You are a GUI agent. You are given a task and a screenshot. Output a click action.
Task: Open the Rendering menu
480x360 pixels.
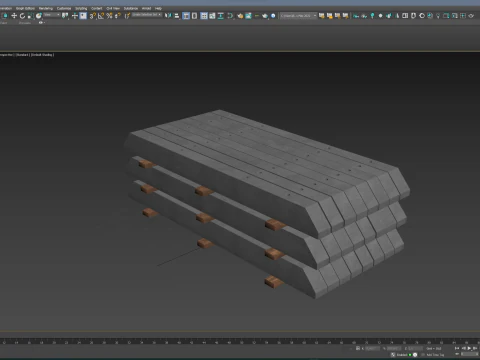click(x=46, y=8)
